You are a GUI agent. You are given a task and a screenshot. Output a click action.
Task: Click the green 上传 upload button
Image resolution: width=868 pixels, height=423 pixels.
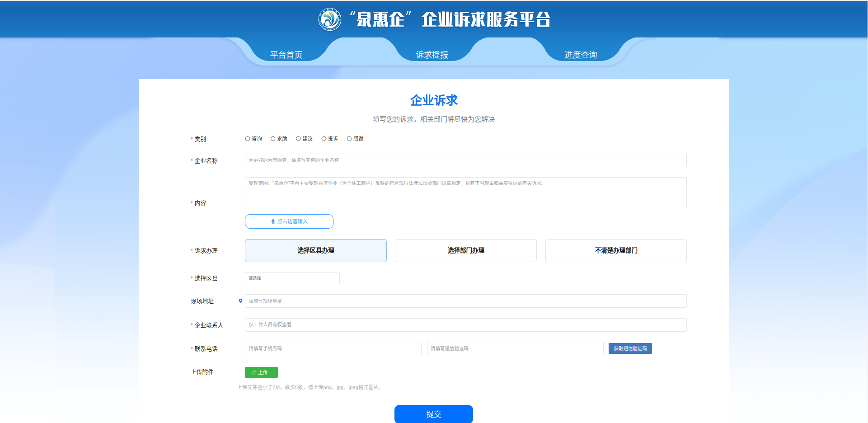[x=261, y=372]
